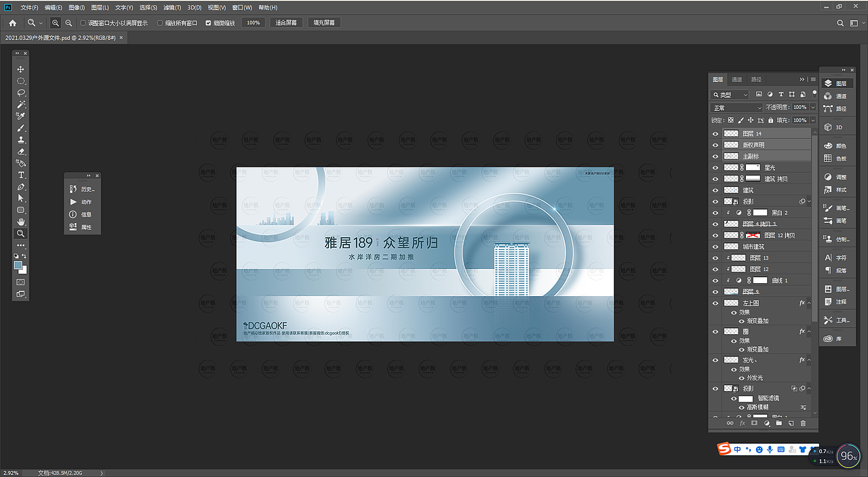Open the 图像(I) menu
Viewport: 868px width, 477px height.
[77, 7]
